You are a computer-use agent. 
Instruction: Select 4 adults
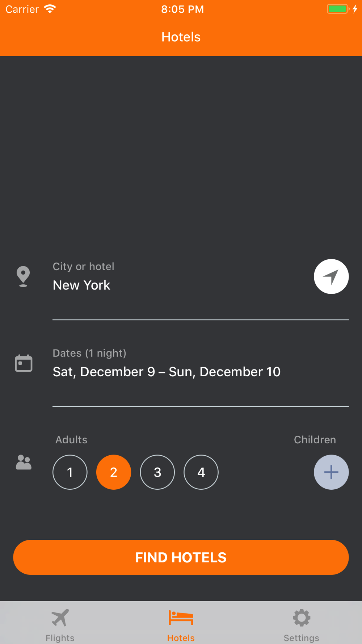201,472
